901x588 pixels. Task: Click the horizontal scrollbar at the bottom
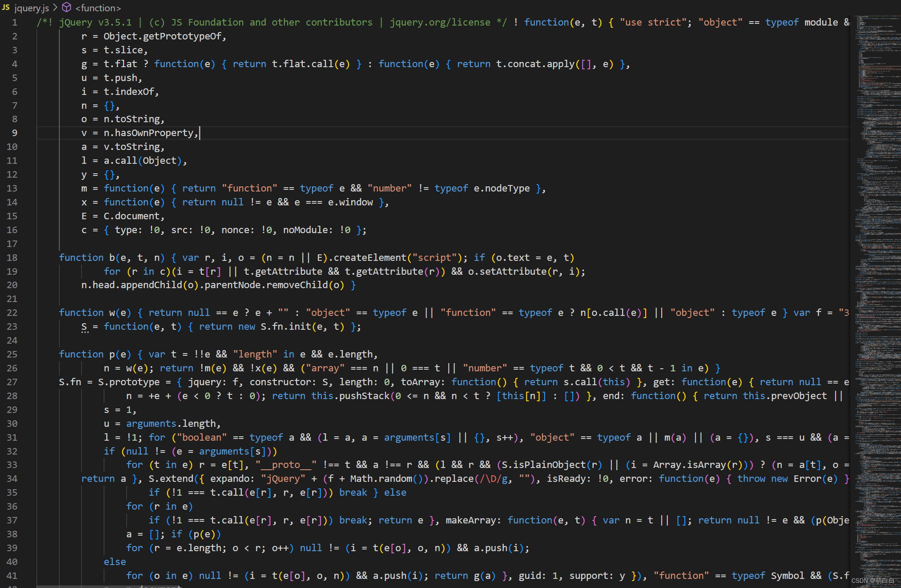[x=108, y=586]
